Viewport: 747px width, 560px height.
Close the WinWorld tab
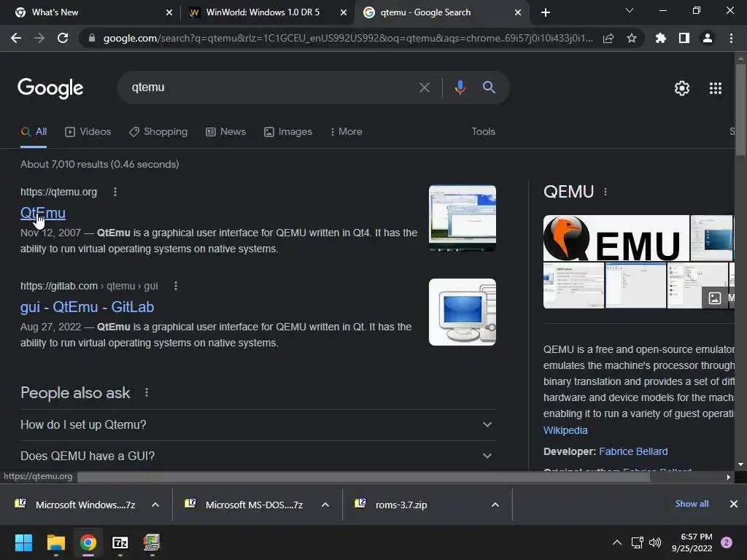coord(344,12)
